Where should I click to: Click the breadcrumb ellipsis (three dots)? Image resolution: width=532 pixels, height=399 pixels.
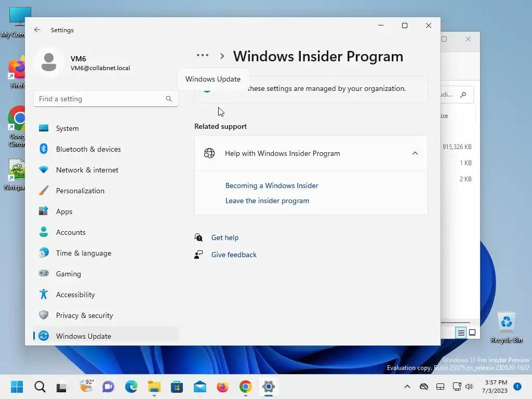pyautogui.click(x=203, y=55)
